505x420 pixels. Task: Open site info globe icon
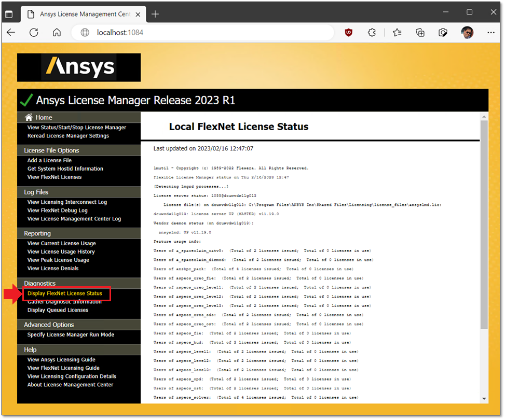(x=85, y=33)
